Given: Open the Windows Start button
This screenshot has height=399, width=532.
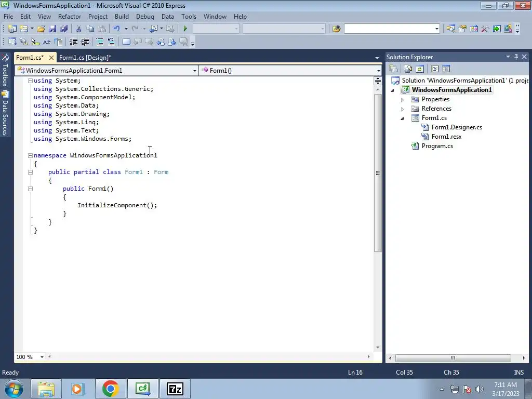Looking at the screenshot, I should point(14,389).
